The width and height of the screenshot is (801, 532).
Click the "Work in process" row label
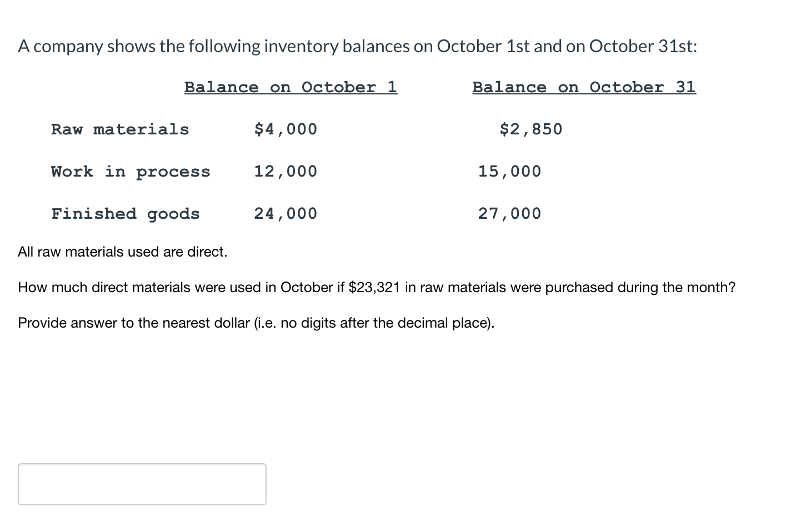tap(131, 171)
